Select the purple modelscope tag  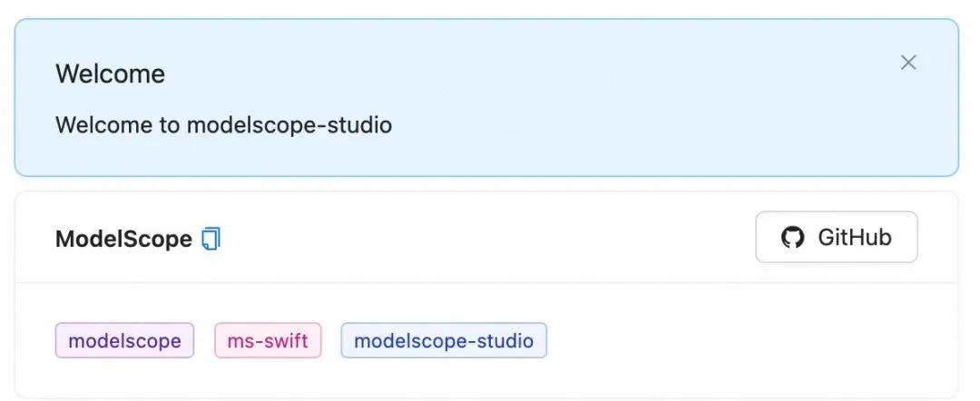click(x=125, y=340)
